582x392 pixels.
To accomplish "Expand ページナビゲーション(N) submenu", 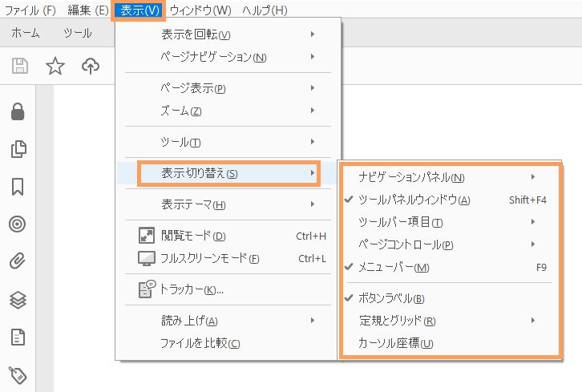I will click(228, 57).
